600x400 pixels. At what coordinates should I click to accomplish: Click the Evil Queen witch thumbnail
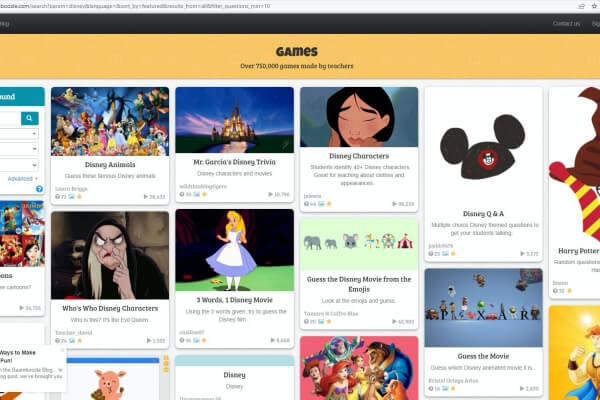tap(110, 255)
